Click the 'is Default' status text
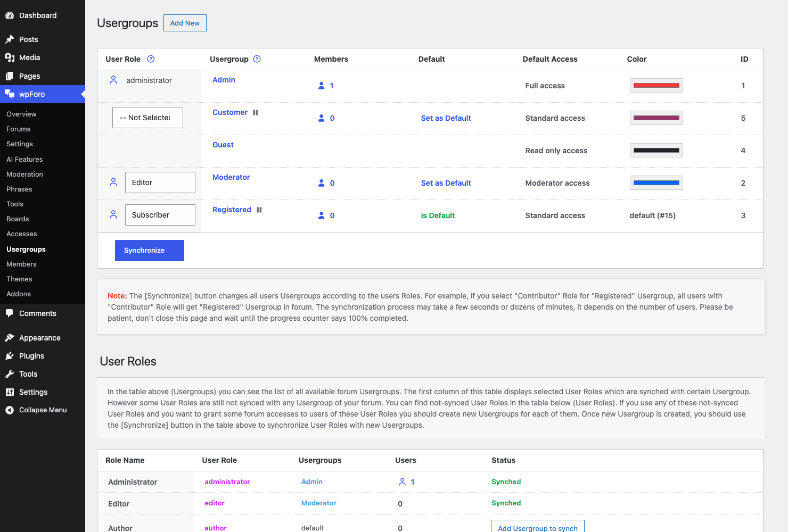 pos(438,215)
